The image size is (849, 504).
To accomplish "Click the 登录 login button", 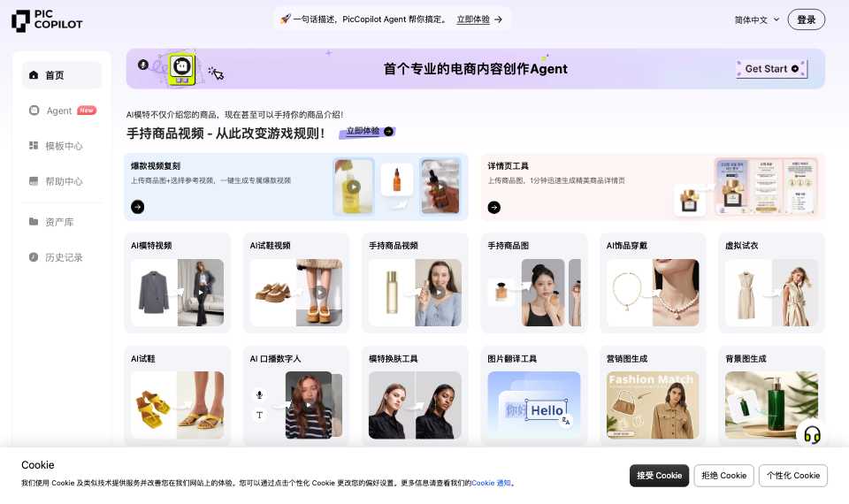I will point(806,19).
